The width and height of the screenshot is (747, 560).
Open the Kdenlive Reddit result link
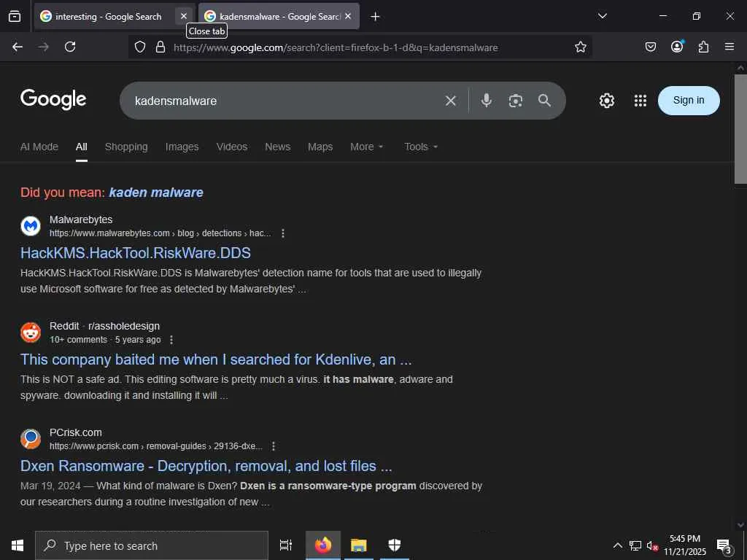pos(216,359)
